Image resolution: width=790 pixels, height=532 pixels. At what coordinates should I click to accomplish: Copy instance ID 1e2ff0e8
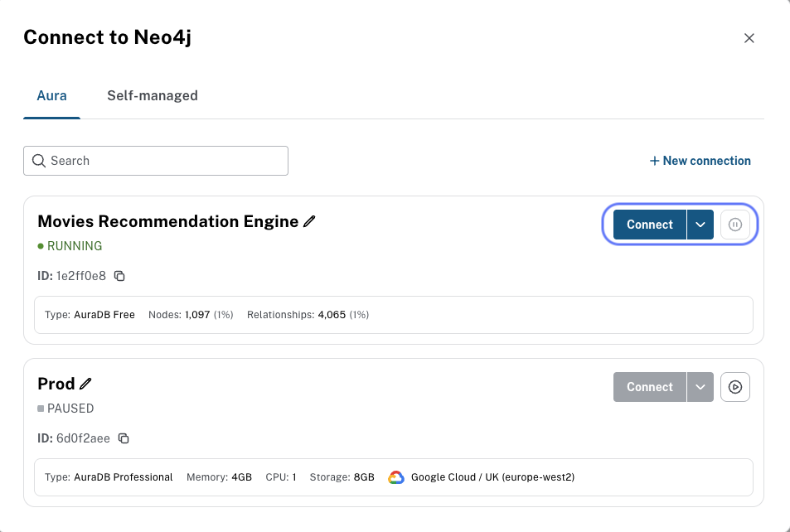point(119,275)
